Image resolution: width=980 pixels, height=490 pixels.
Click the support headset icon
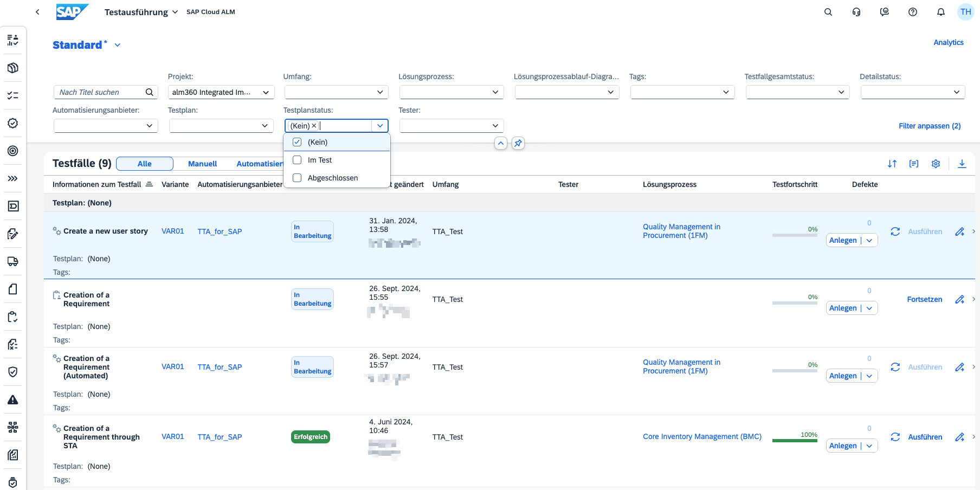(x=856, y=12)
